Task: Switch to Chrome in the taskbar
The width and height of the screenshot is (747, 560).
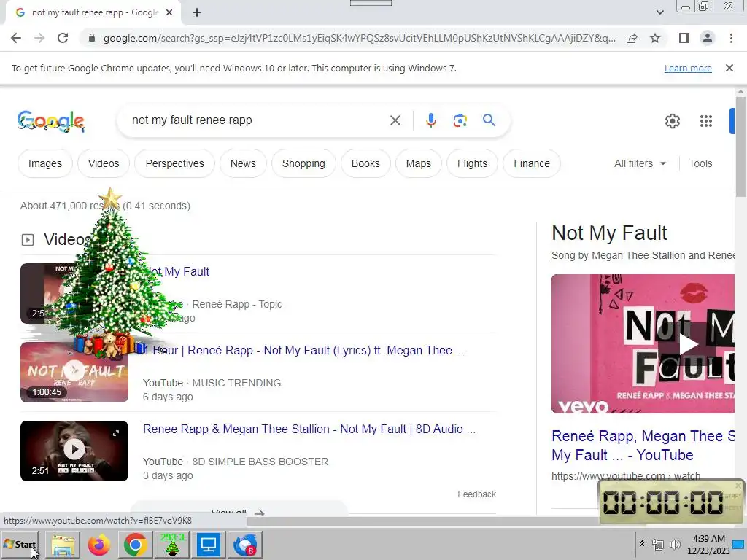Action: point(135,545)
